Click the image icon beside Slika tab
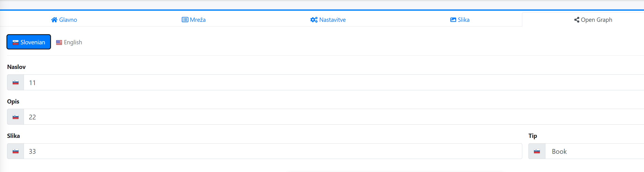 point(453,20)
